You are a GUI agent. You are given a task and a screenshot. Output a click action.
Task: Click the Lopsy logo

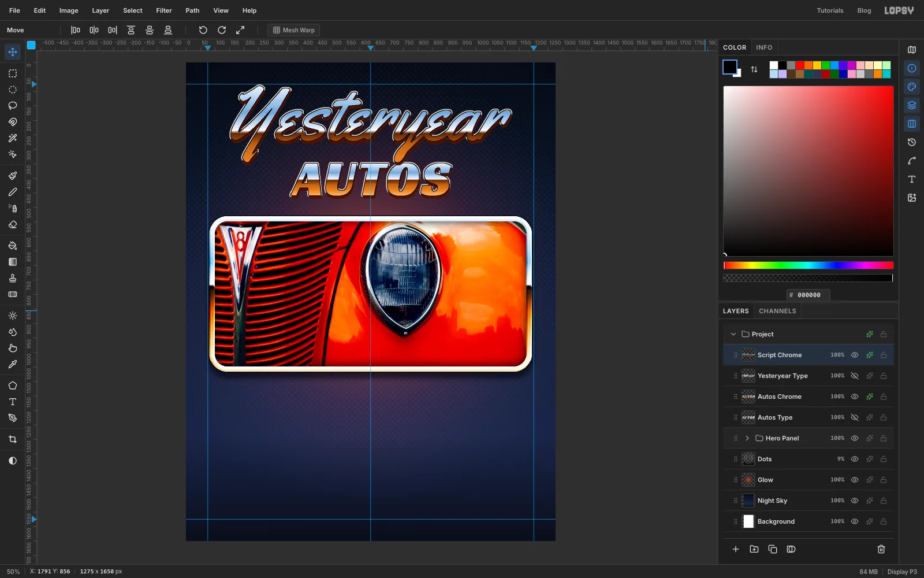(899, 10)
